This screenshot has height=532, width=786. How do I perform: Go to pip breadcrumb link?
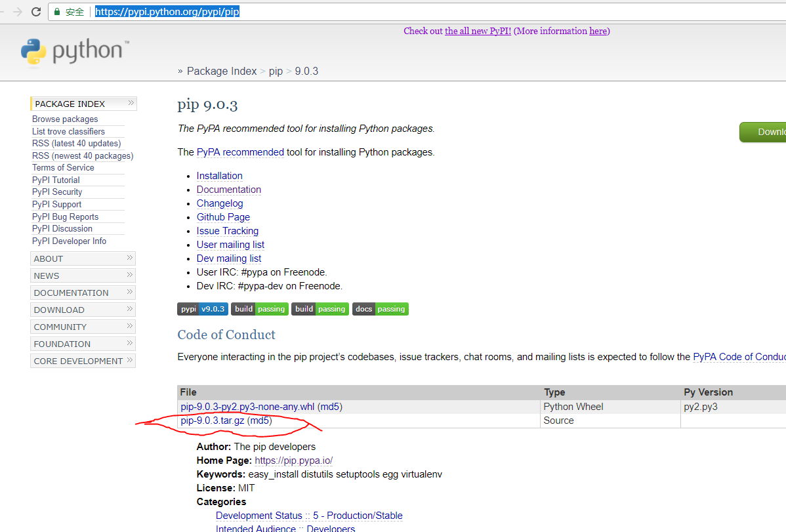click(x=276, y=72)
